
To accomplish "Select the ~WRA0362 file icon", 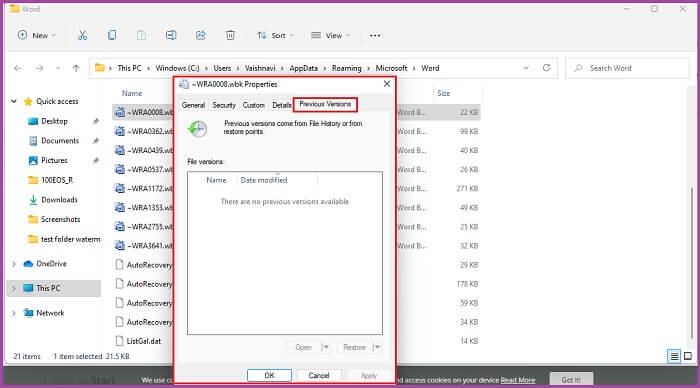I will [120, 131].
